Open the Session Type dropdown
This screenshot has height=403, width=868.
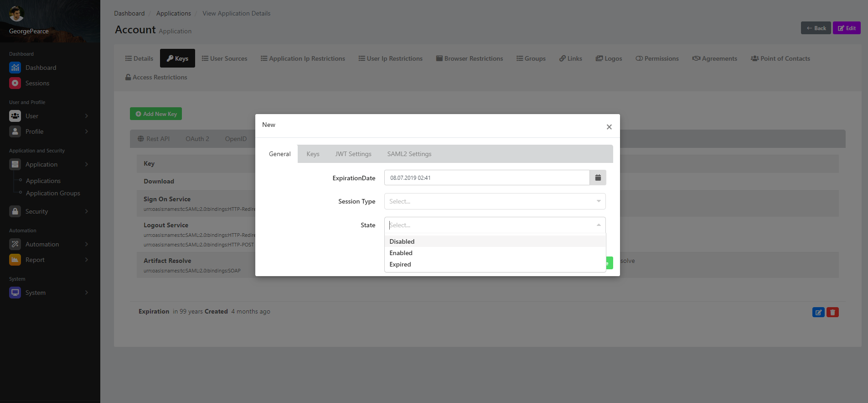[495, 201]
